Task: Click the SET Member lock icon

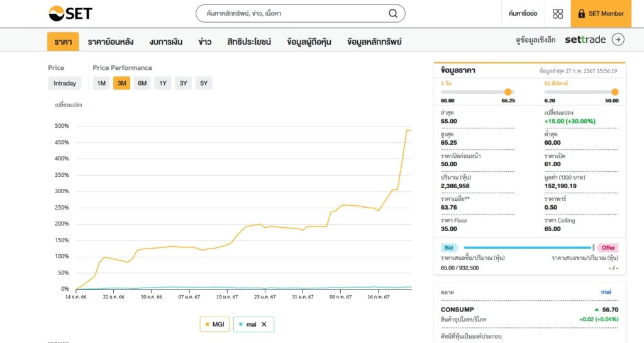Action: pyautogui.click(x=581, y=14)
